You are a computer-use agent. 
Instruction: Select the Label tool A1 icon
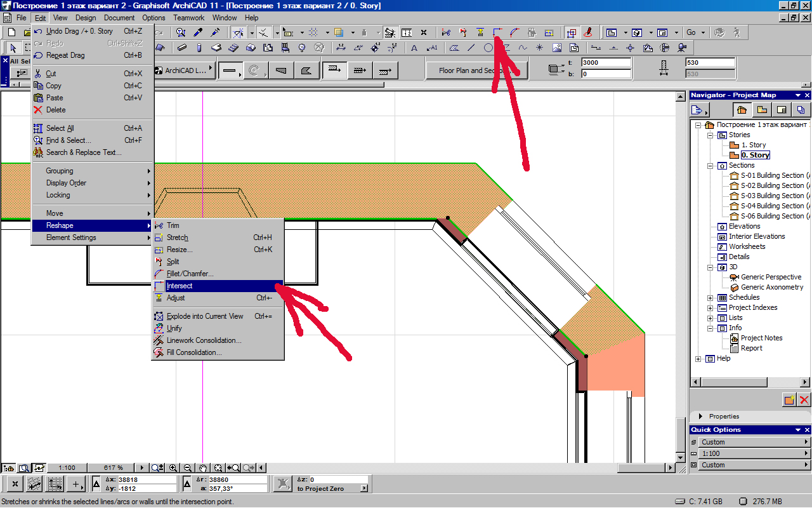coord(432,48)
